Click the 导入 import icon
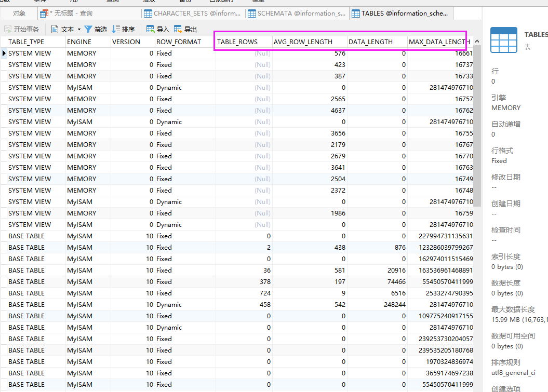 tap(150, 30)
